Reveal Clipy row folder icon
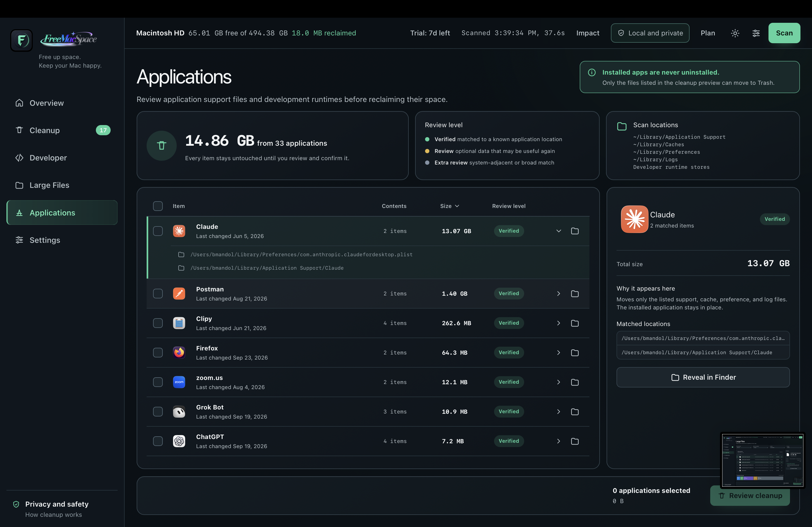Image resolution: width=812 pixels, height=527 pixels. click(x=575, y=323)
